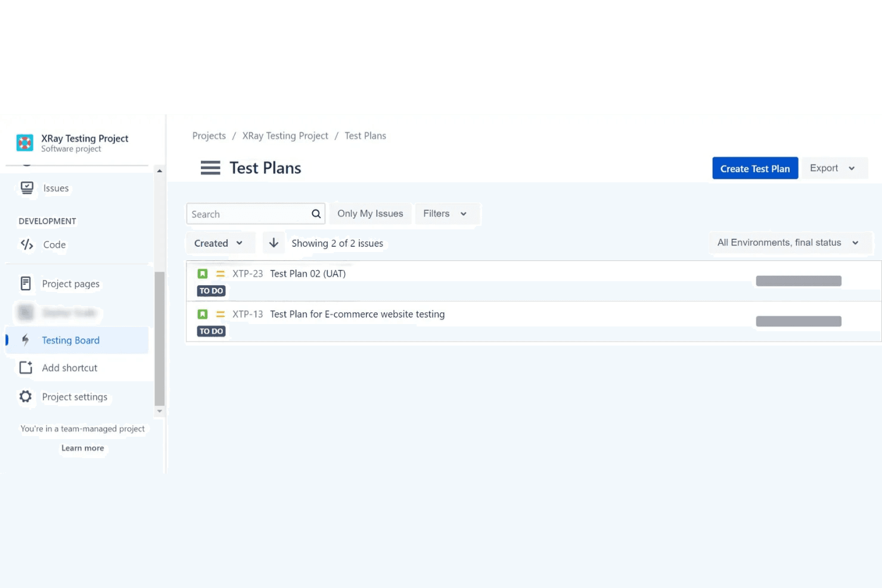Click the medium priority icon for XTP-13

click(x=220, y=314)
